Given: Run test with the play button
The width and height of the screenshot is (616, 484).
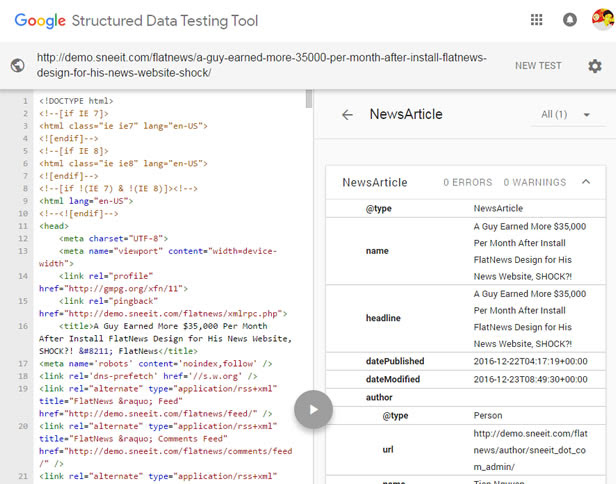Looking at the screenshot, I should (313, 408).
